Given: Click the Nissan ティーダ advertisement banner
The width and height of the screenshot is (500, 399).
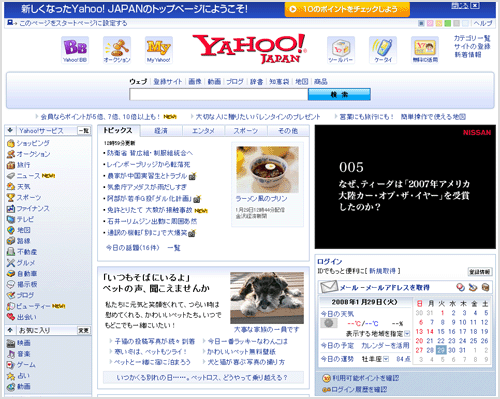Looking at the screenshot, I should click(405, 187).
